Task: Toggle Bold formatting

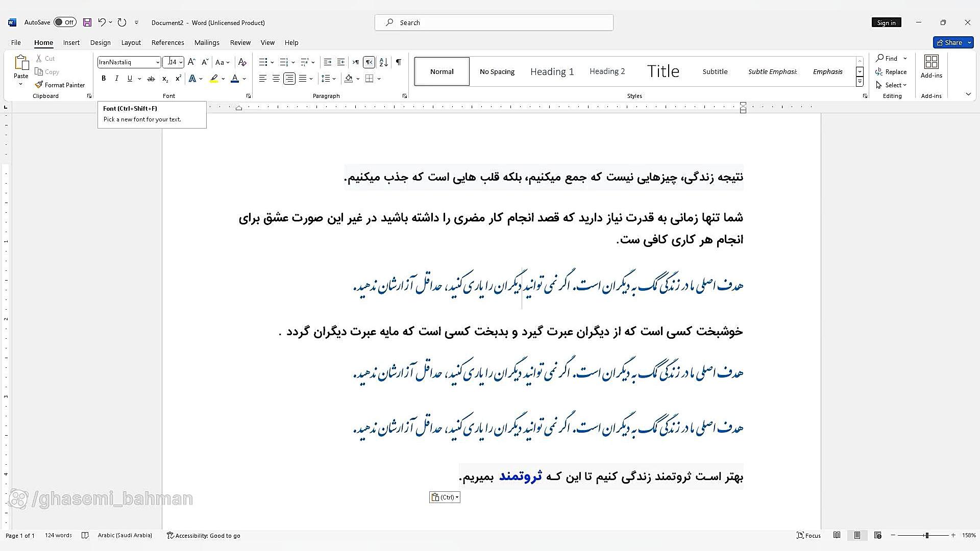Action: (x=104, y=79)
